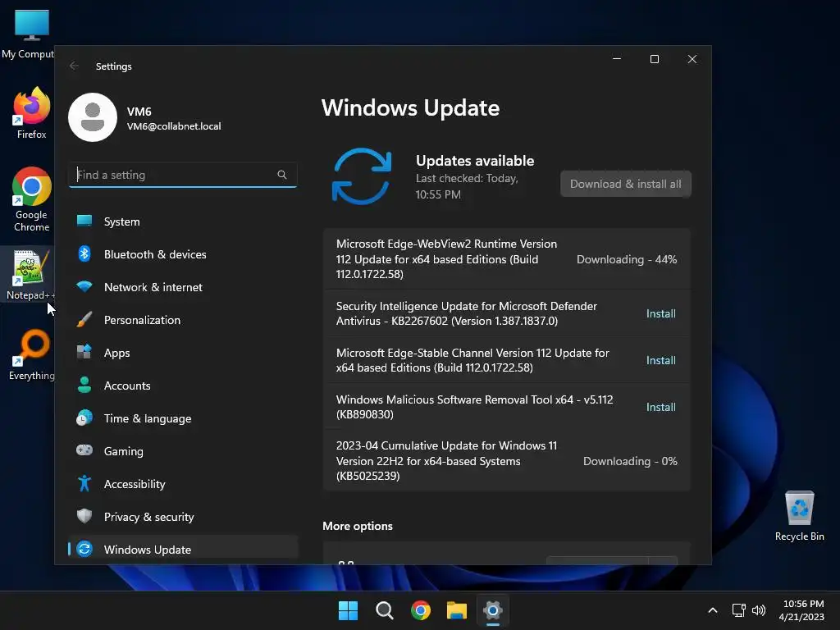Click the network icon in system tray
This screenshot has height=630, width=840.
point(739,610)
